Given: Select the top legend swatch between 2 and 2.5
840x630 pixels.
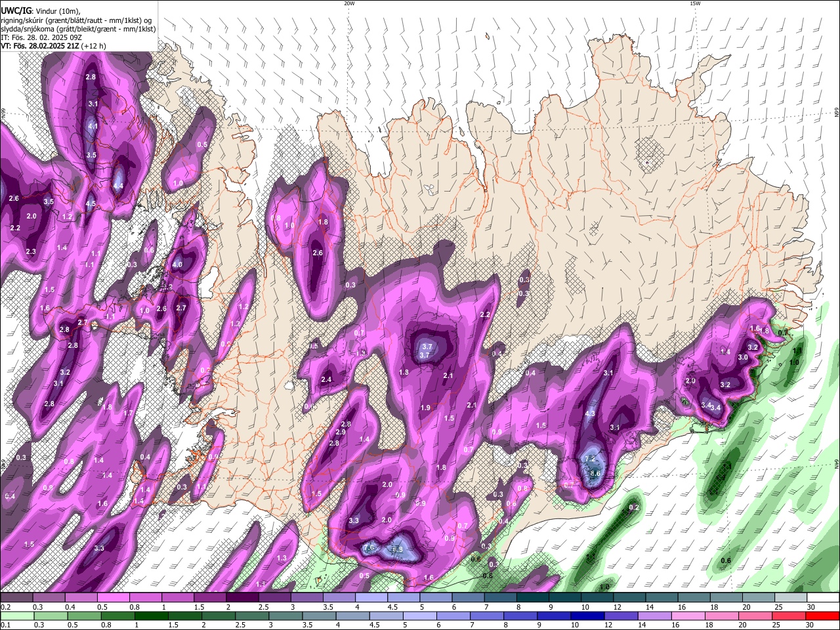Looking at the screenshot, I should coord(242,598).
